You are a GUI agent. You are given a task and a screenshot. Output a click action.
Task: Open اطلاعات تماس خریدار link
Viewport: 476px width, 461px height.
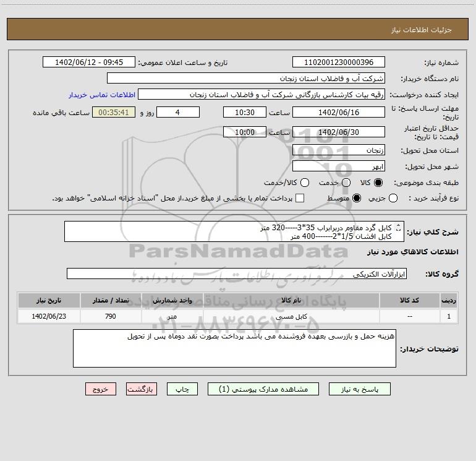point(102,95)
